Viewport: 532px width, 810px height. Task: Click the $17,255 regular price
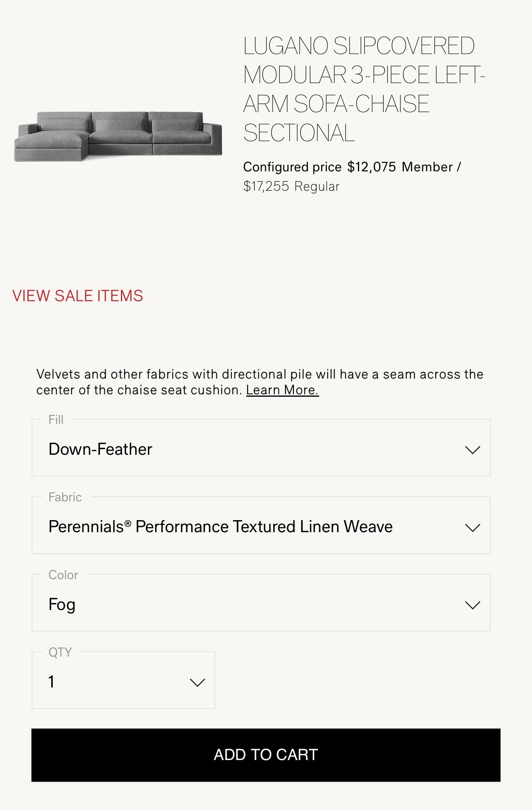(x=266, y=186)
